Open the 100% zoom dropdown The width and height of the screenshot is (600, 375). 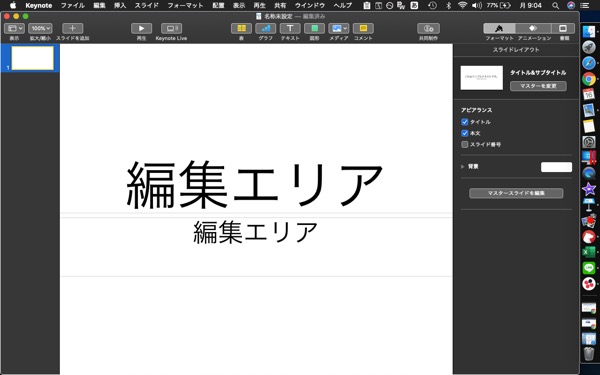[x=40, y=28]
